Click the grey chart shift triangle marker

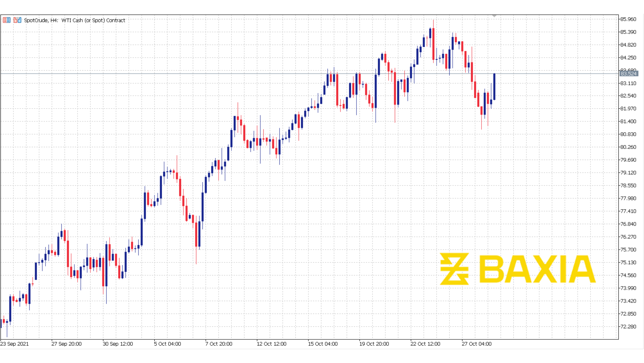pyautogui.click(x=494, y=16)
